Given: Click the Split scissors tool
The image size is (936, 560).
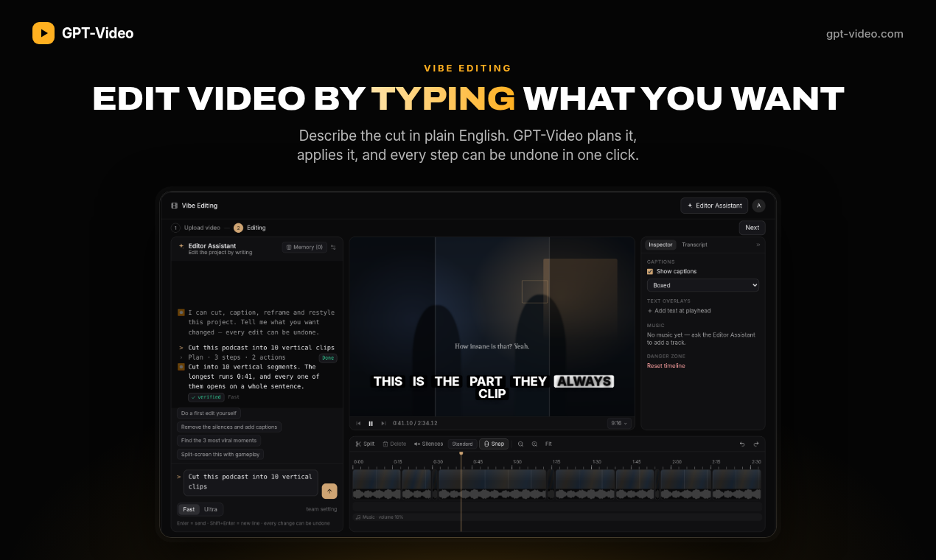Looking at the screenshot, I should coord(365,444).
